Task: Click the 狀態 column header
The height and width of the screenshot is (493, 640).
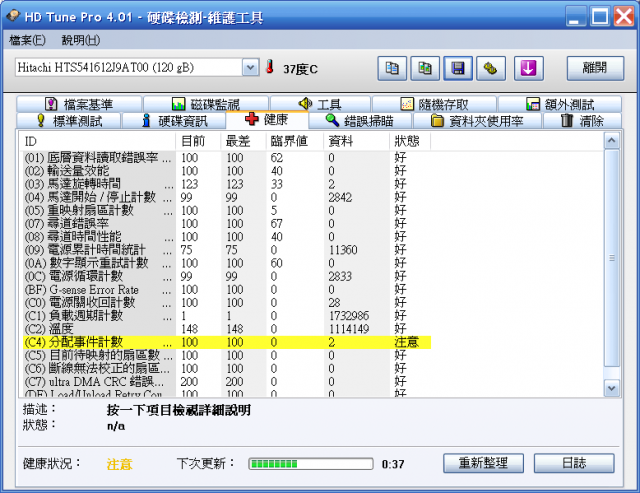Action: pyautogui.click(x=410, y=141)
